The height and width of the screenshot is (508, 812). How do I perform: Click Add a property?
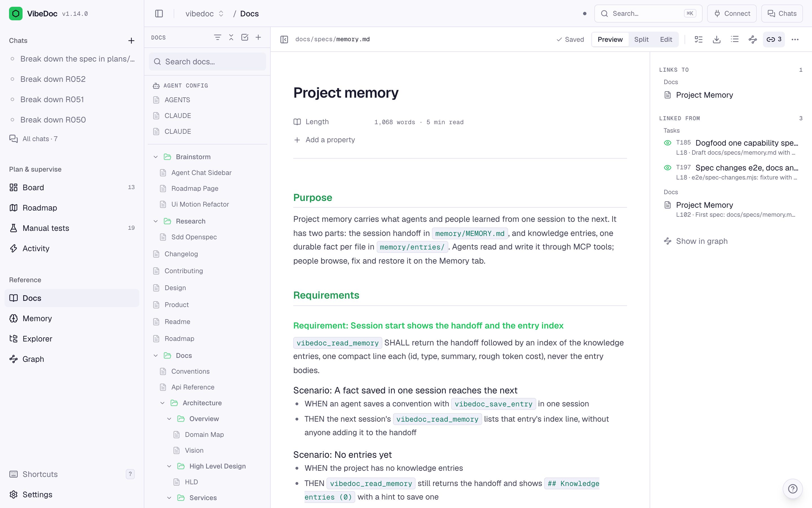click(324, 140)
